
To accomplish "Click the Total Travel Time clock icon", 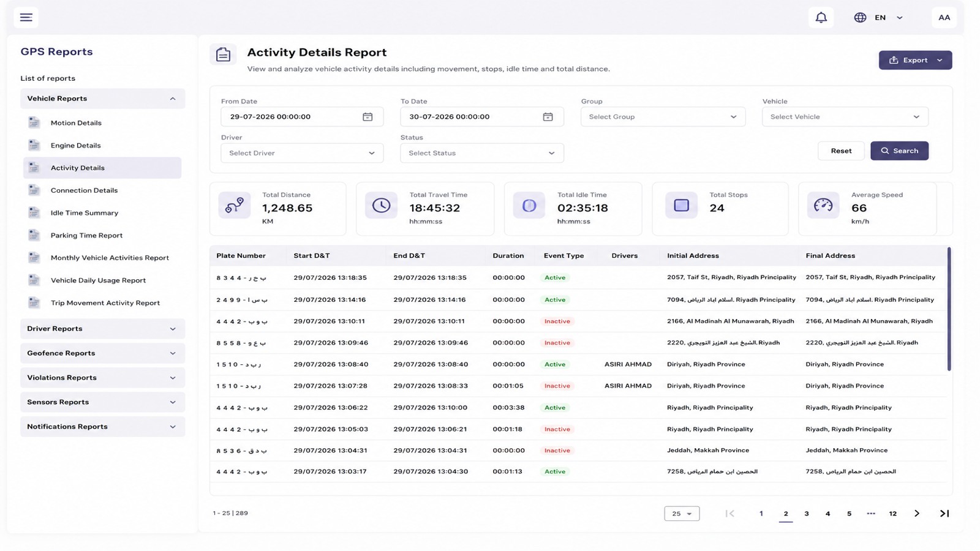I will [381, 206].
